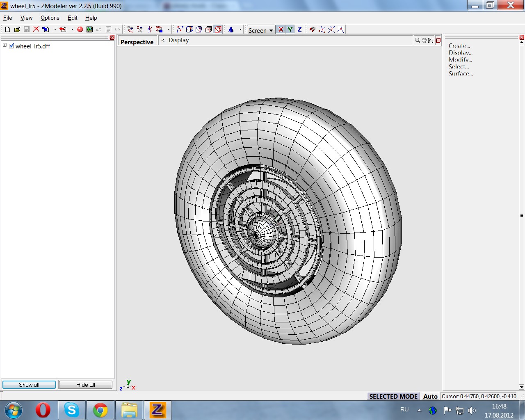Screen dimensions: 525x420
Task: Click the crossed-lines snapping icon
Action: click(331, 30)
